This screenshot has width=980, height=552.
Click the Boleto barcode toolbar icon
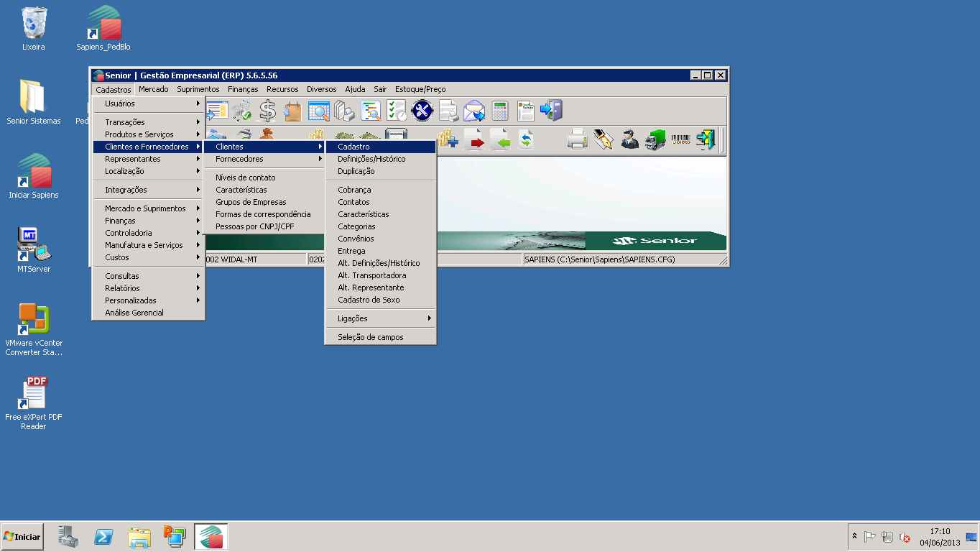pos(680,139)
